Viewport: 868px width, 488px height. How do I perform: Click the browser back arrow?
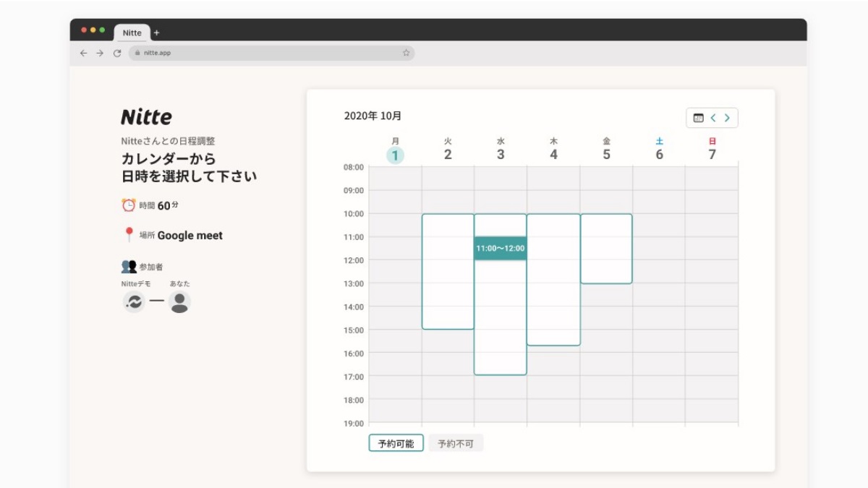click(83, 53)
